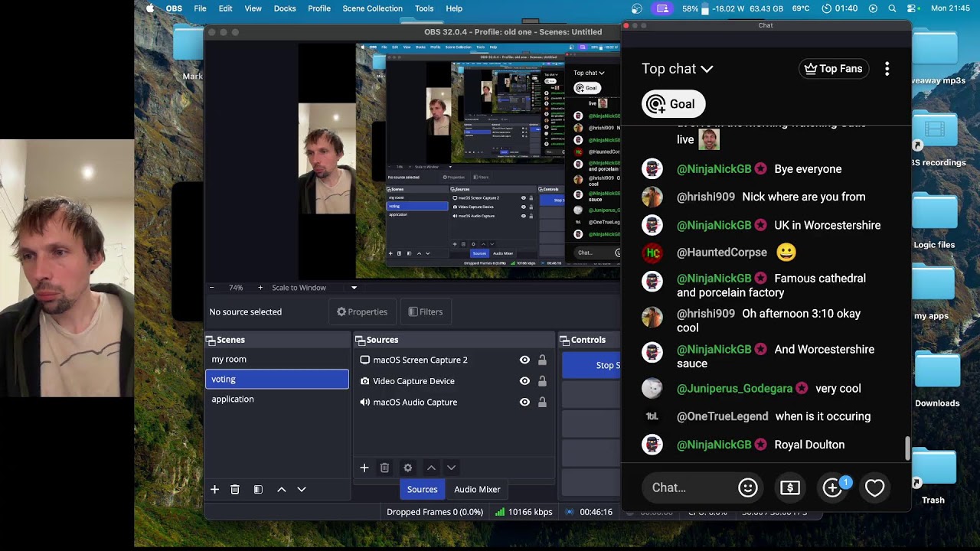Open source properties gear icon
This screenshot has width=980, height=551.
click(x=408, y=468)
